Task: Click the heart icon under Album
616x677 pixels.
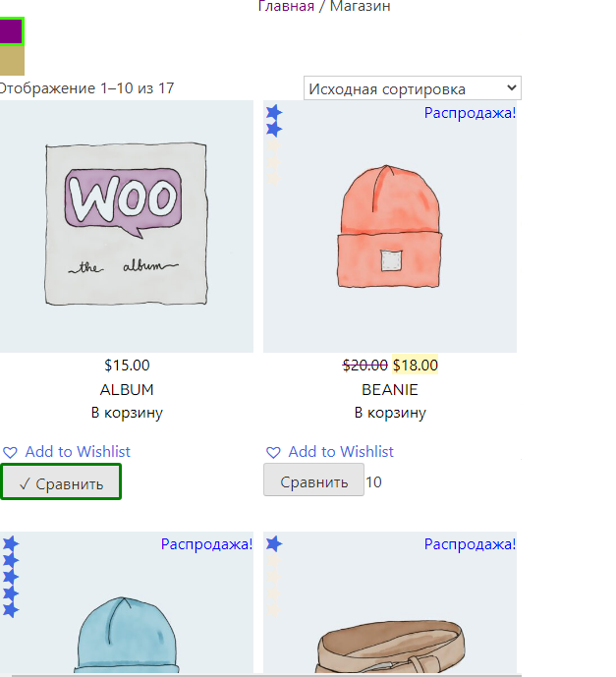Action: [10, 452]
